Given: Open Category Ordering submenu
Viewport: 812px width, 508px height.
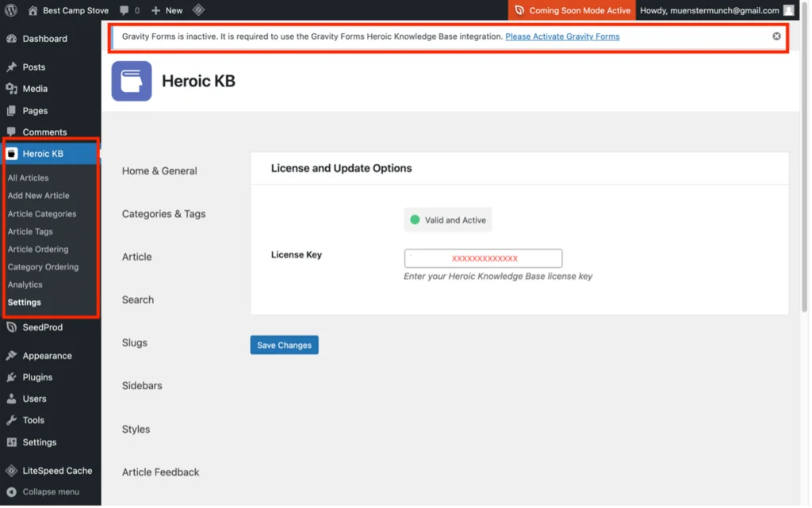Looking at the screenshot, I should [x=43, y=267].
